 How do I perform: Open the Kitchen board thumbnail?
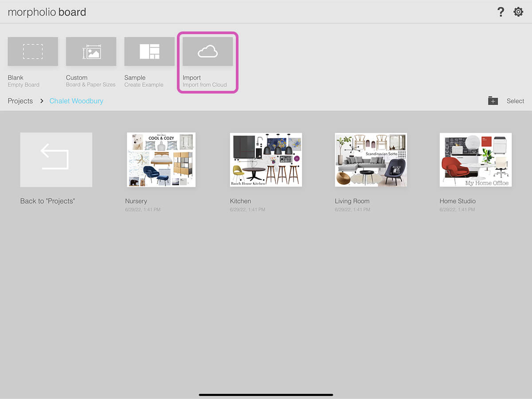coord(266,160)
